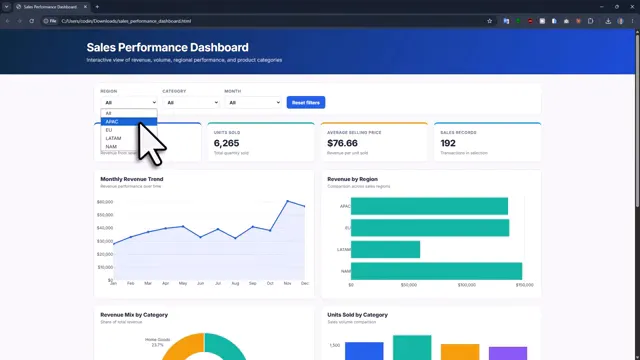Image resolution: width=640 pixels, height=360 pixels.
Task: Click the green extension icon
Action: 518,21
